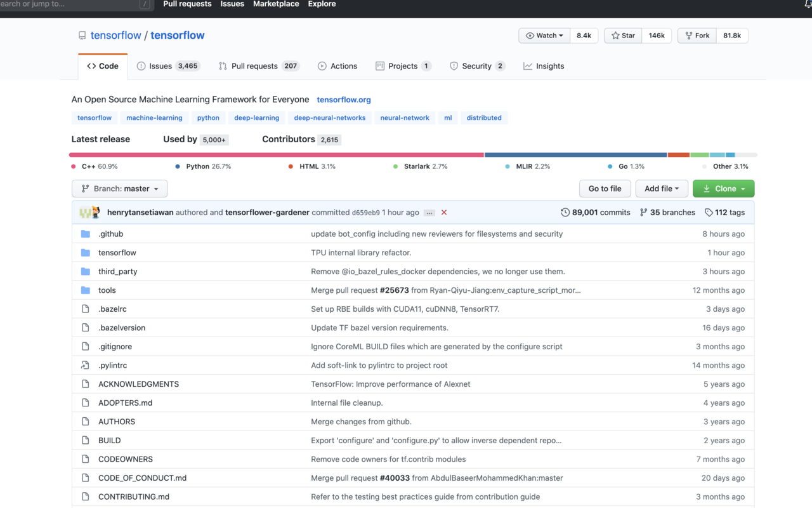Click the branches fork icon
The height and width of the screenshot is (508, 812).
coord(643,212)
